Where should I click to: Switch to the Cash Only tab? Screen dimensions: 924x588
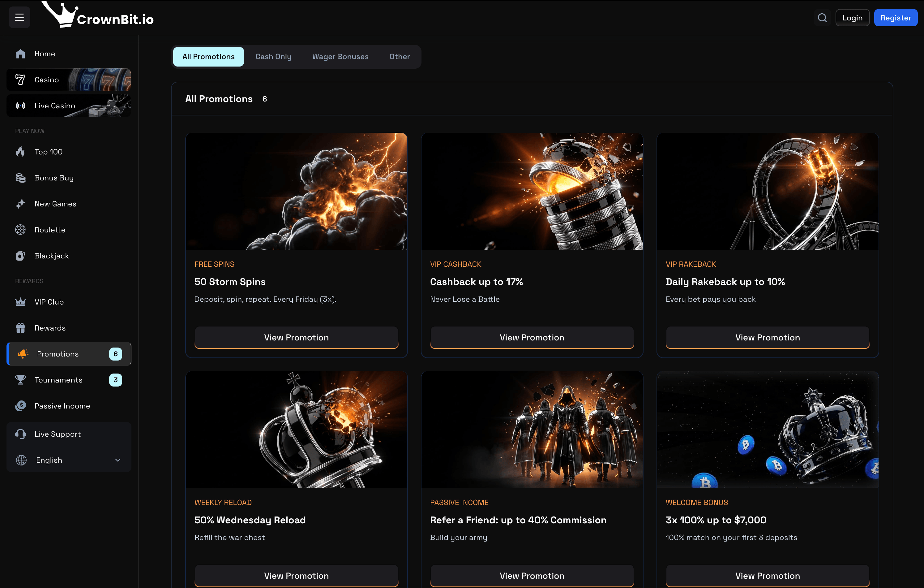click(273, 56)
